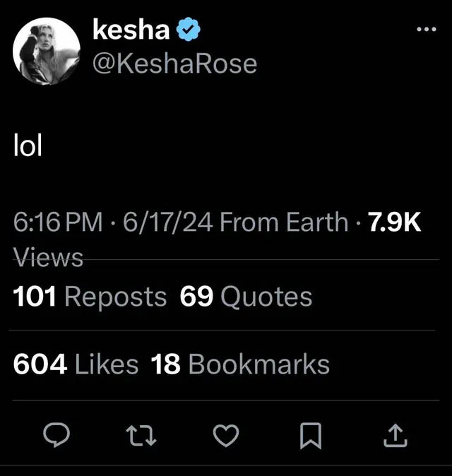This screenshot has width=452, height=476.
Task: Click the 7.9K view count
Action: point(394,222)
